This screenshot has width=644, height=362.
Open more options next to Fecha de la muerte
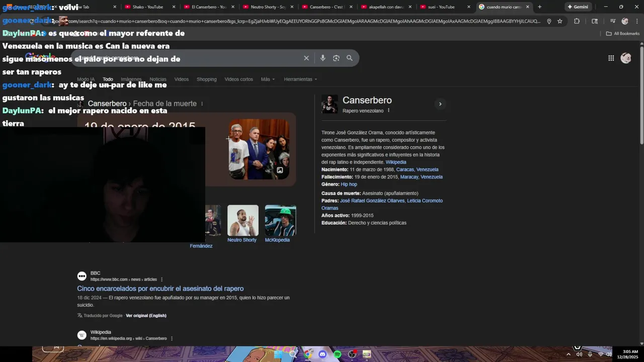[x=202, y=104]
